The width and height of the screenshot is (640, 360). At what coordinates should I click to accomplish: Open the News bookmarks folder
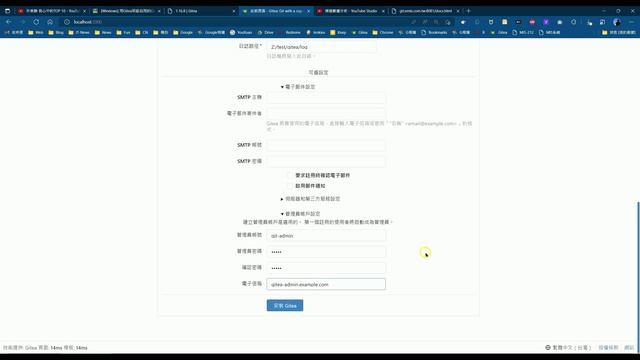pyautogui.click(x=103, y=32)
